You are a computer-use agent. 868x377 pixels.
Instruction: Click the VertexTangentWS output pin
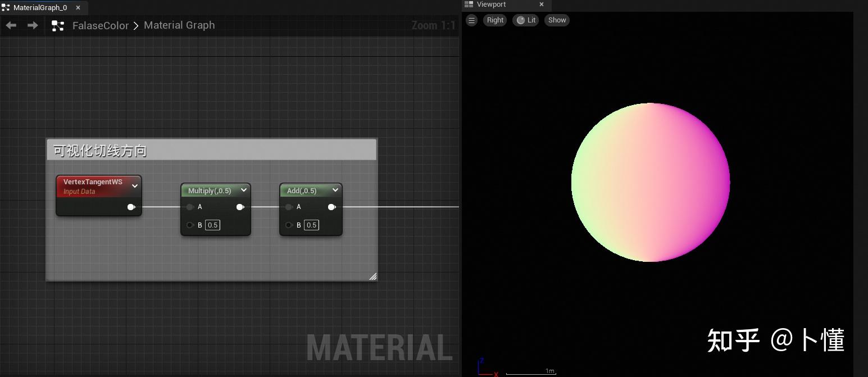point(131,207)
